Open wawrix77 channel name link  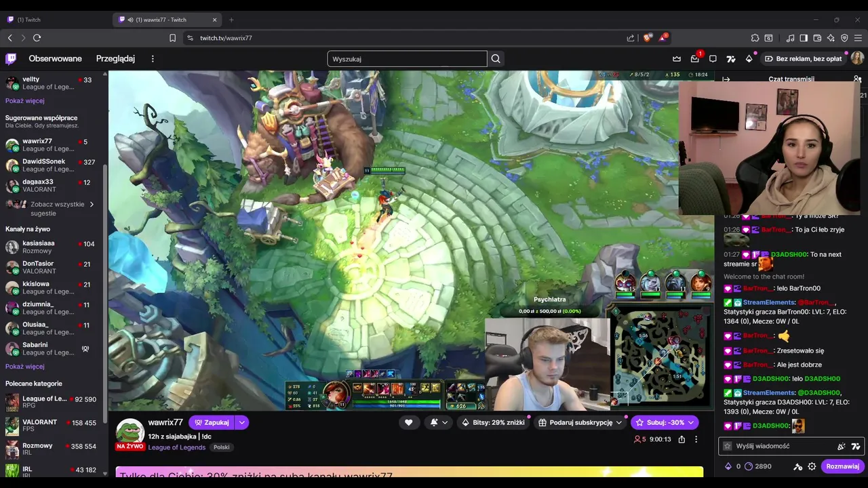165,422
